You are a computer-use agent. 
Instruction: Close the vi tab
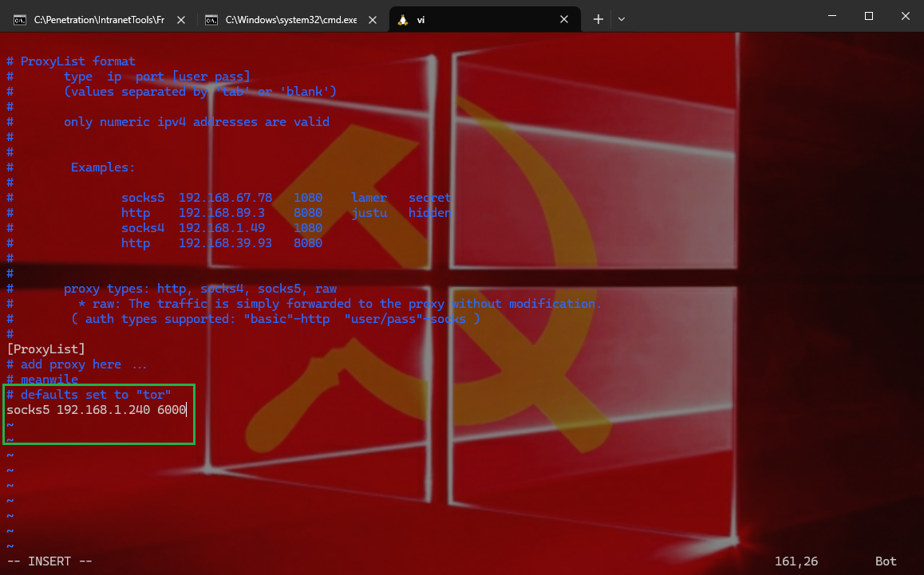tap(564, 19)
